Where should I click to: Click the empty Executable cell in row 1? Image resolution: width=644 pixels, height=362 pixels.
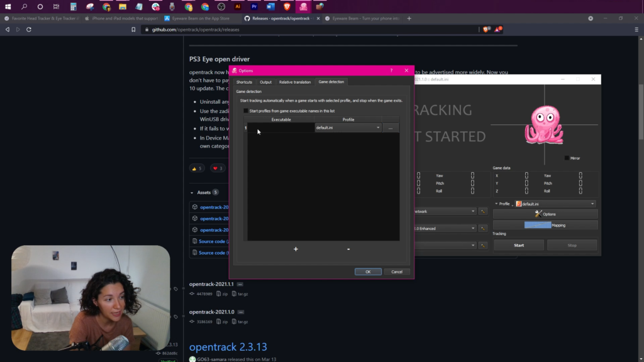click(x=281, y=128)
